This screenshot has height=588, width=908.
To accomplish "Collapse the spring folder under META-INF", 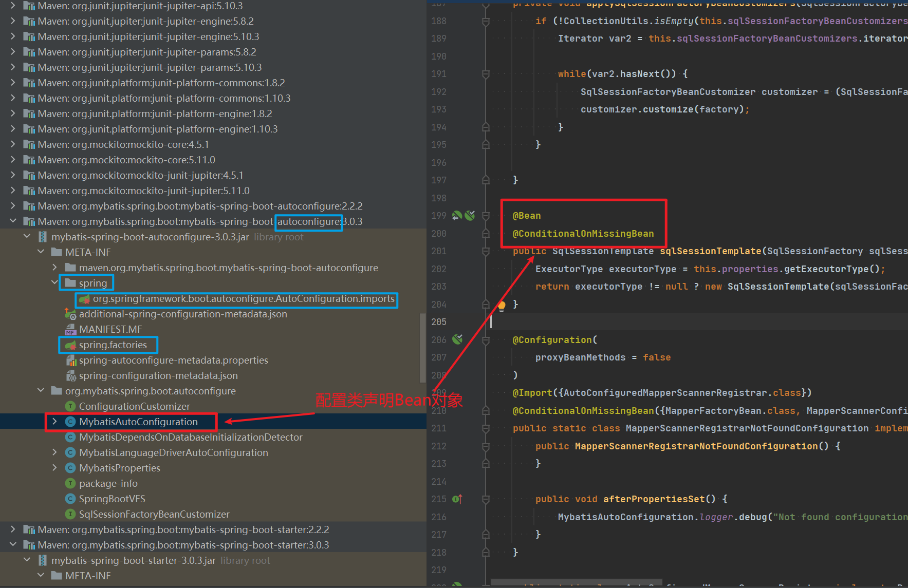I will click(54, 283).
